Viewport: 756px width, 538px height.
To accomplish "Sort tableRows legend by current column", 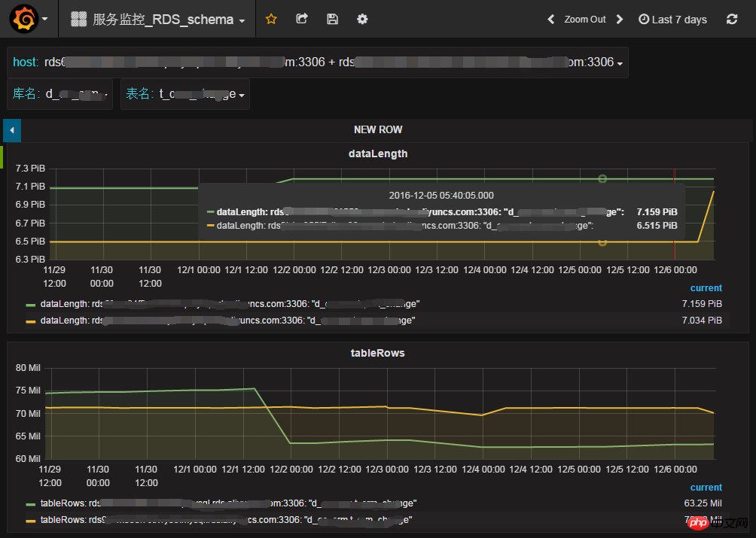I will [x=706, y=488].
